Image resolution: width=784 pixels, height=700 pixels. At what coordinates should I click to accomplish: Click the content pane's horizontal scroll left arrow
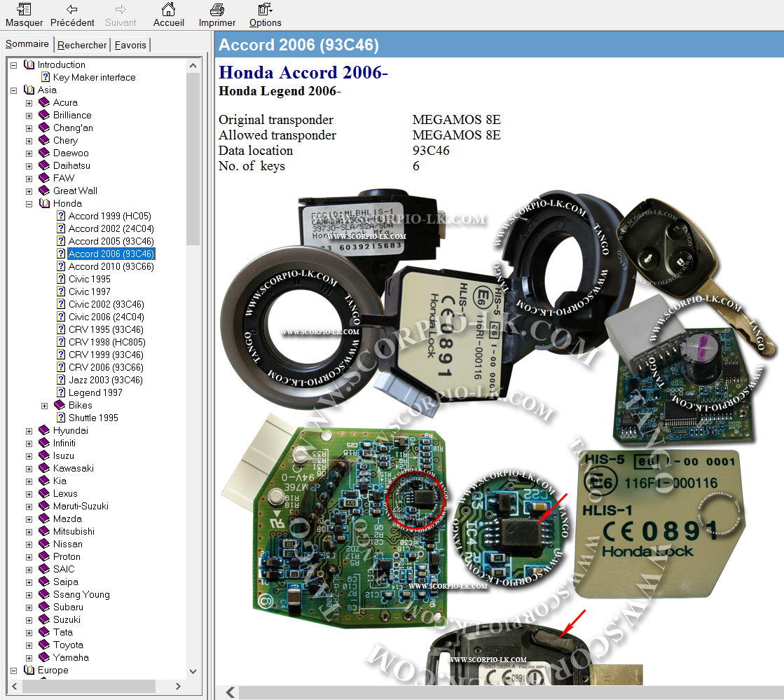[x=230, y=692]
